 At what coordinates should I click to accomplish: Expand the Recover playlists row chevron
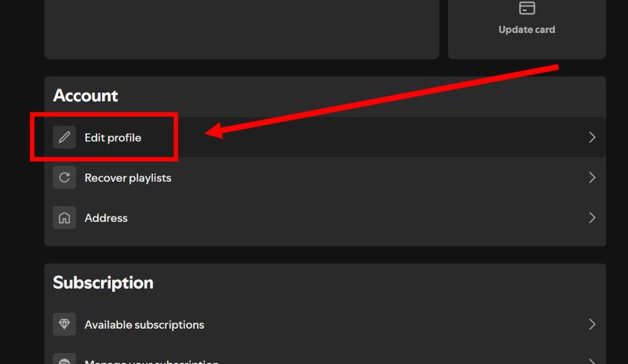(592, 177)
